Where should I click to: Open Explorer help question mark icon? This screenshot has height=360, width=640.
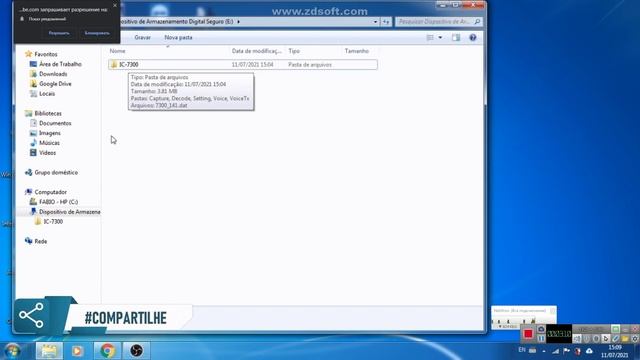tap(473, 38)
